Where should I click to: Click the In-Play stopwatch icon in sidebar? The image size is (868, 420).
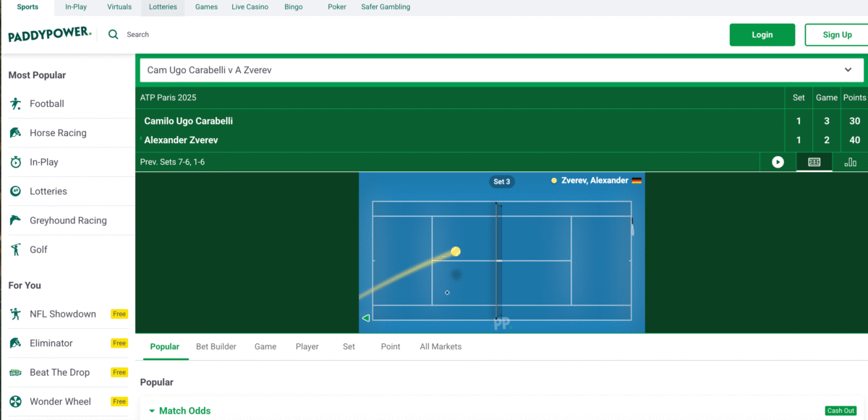click(x=15, y=163)
